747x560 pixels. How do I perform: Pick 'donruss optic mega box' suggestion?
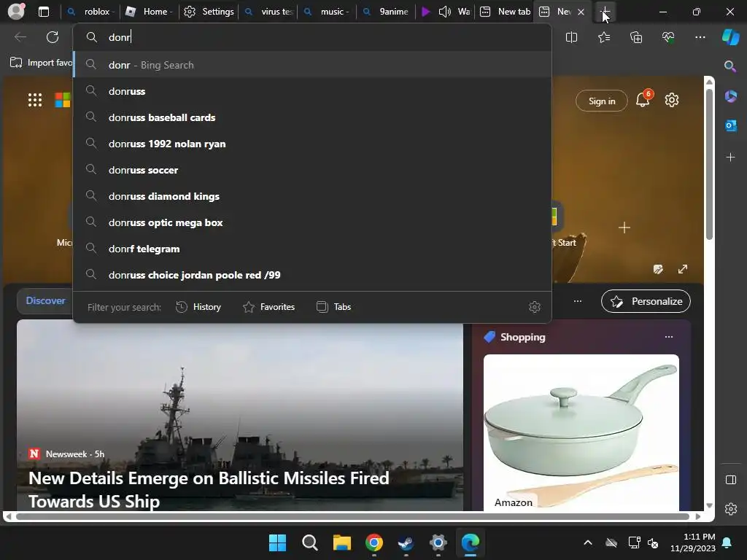point(312,222)
